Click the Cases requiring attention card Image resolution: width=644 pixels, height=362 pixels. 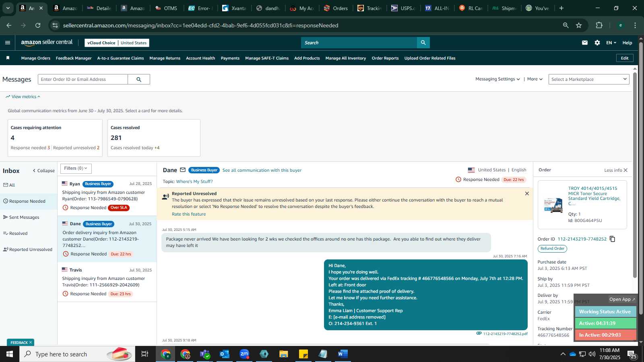55,138
